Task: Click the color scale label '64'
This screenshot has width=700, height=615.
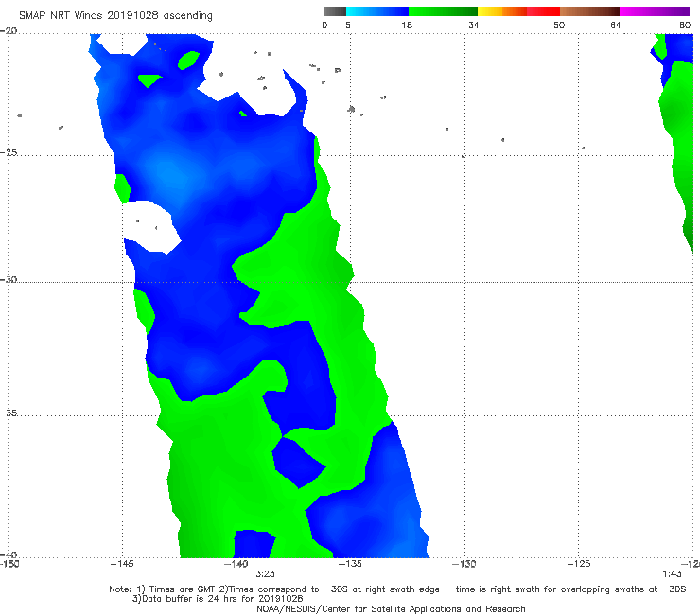Action: (x=616, y=25)
